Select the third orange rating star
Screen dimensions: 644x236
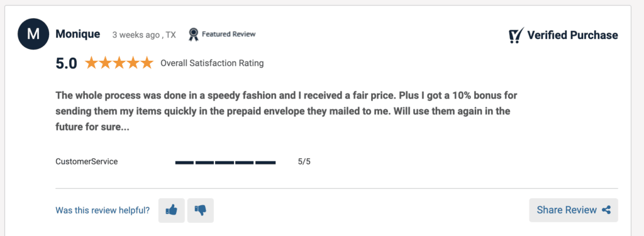pyautogui.click(x=119, y=63)
